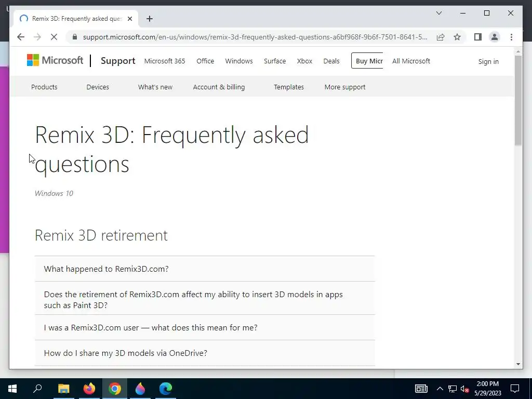Expand More support dropdown
532x399 pixels.
[345, 87]
